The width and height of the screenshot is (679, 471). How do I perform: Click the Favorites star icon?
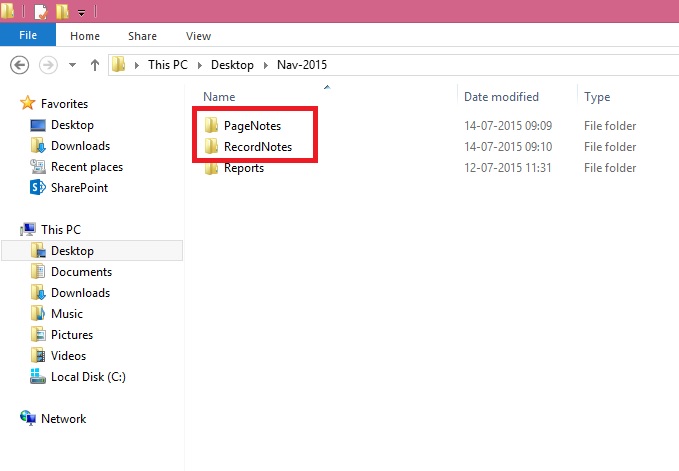(27, 103)
